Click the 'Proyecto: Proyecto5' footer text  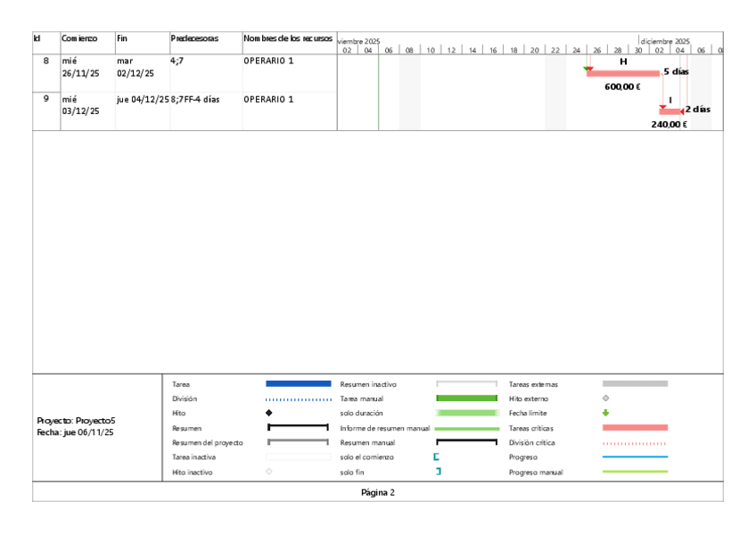tap(76, 421)
